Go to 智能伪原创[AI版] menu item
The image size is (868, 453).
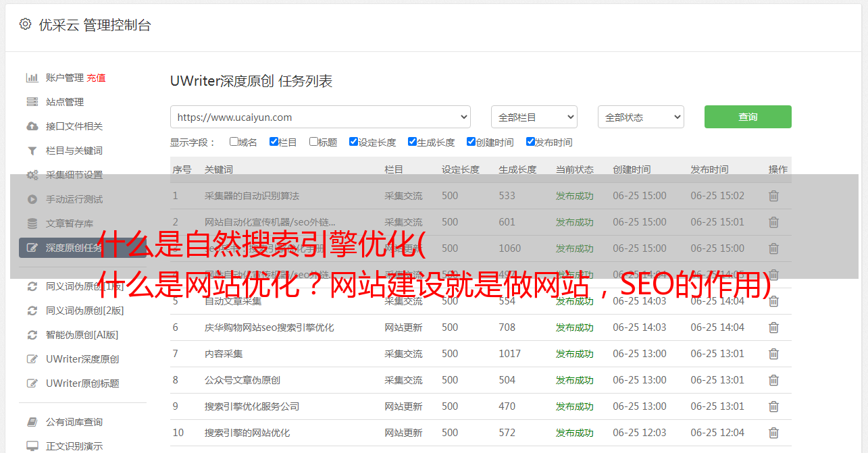click(x=82, y=335)
